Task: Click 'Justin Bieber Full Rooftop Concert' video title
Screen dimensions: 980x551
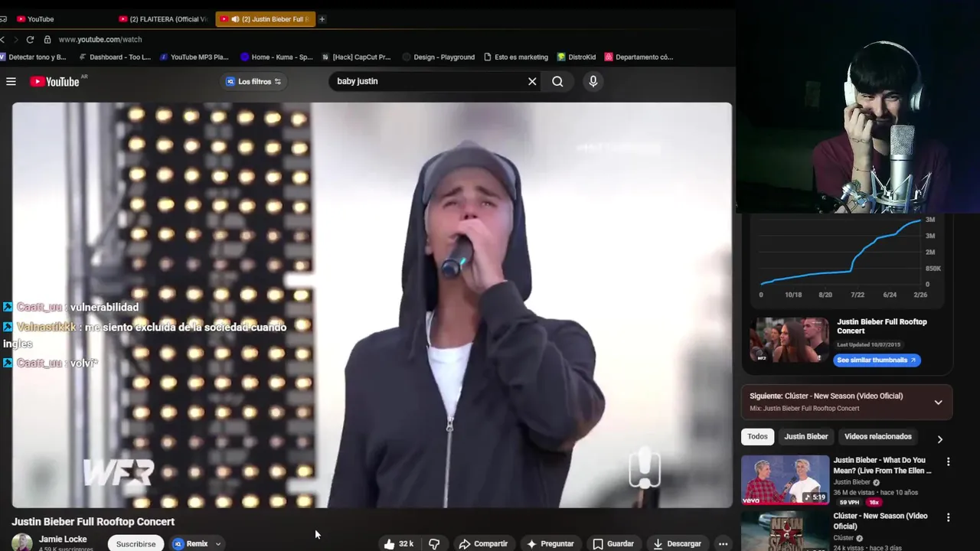Action: click(x=93, y=522)
